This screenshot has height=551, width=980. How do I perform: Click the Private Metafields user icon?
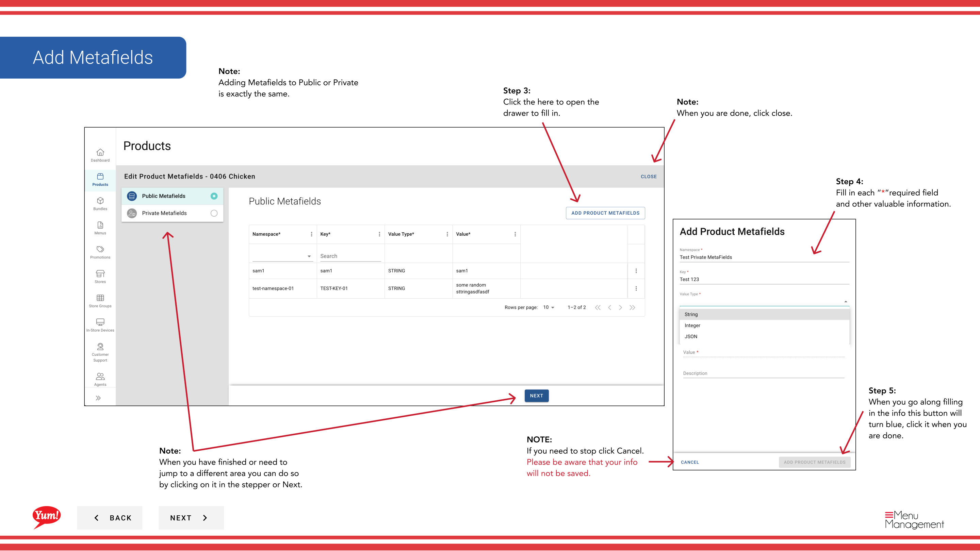[132, 213]
